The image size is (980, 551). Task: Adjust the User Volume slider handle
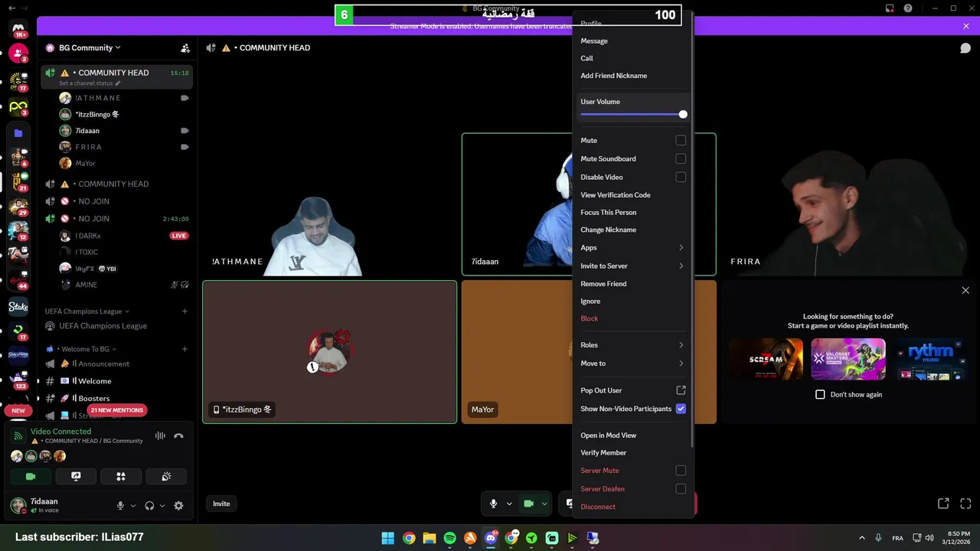point(683,115)
